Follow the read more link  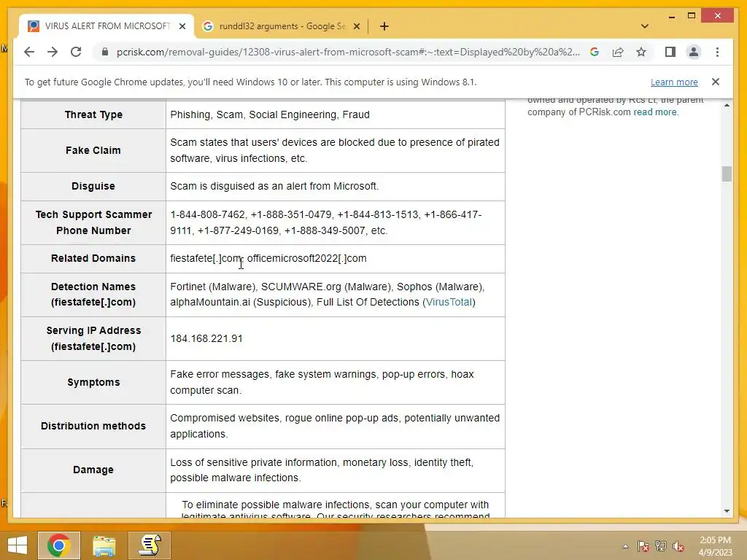654,112
